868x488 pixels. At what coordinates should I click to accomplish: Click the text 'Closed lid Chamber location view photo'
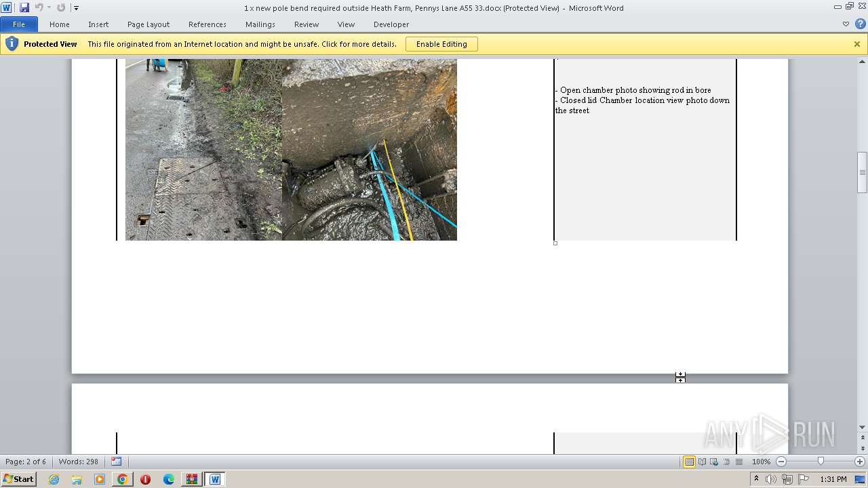click(632, 100)
